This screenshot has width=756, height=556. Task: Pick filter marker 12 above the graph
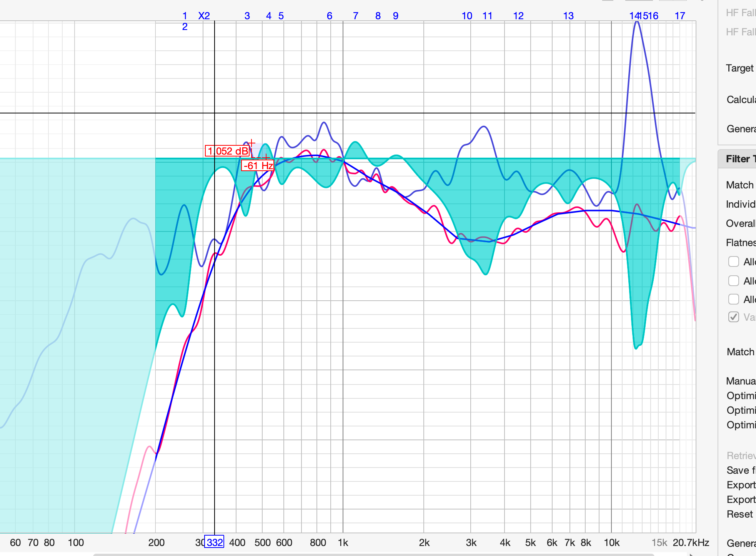(x=518, y=16)
